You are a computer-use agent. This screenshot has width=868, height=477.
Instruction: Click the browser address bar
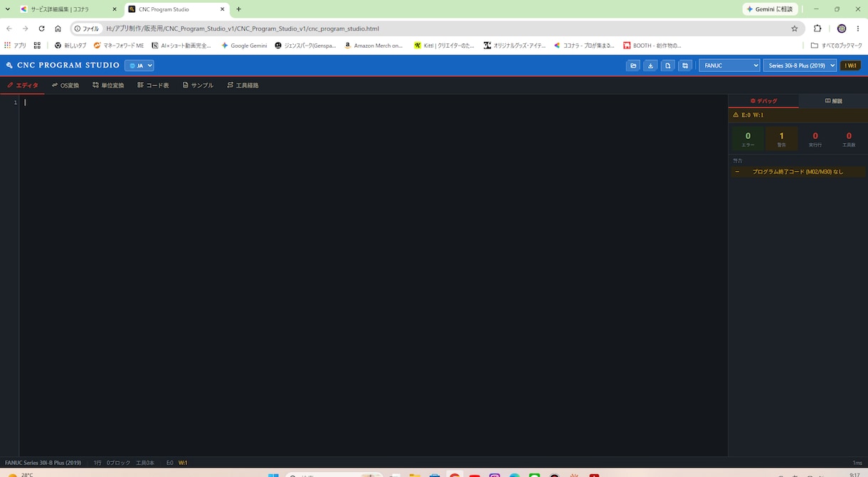(438, 28)
